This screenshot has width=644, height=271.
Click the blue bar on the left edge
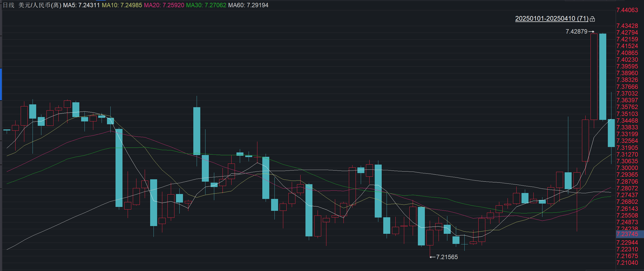click(x=1, y=84)
